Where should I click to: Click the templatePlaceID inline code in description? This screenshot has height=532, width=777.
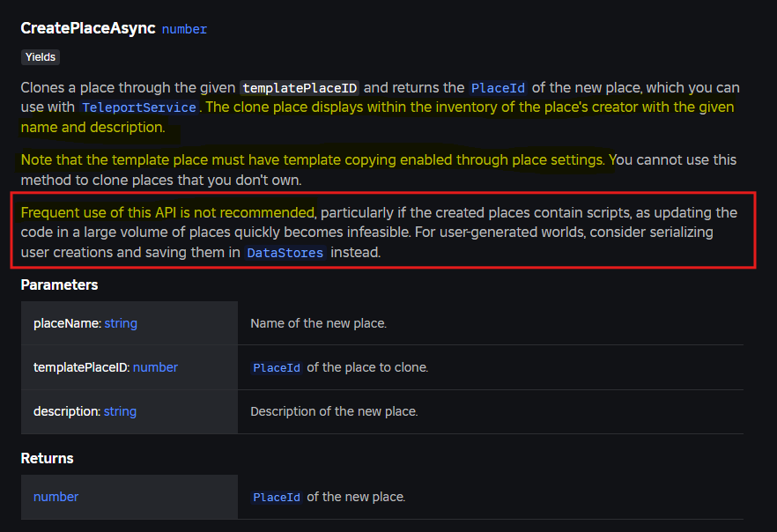tap(300, 88)
